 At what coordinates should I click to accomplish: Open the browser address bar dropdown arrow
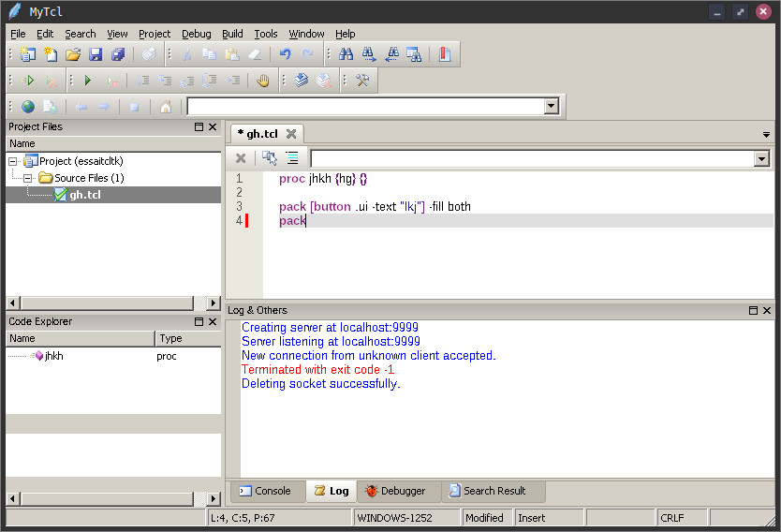552,107
